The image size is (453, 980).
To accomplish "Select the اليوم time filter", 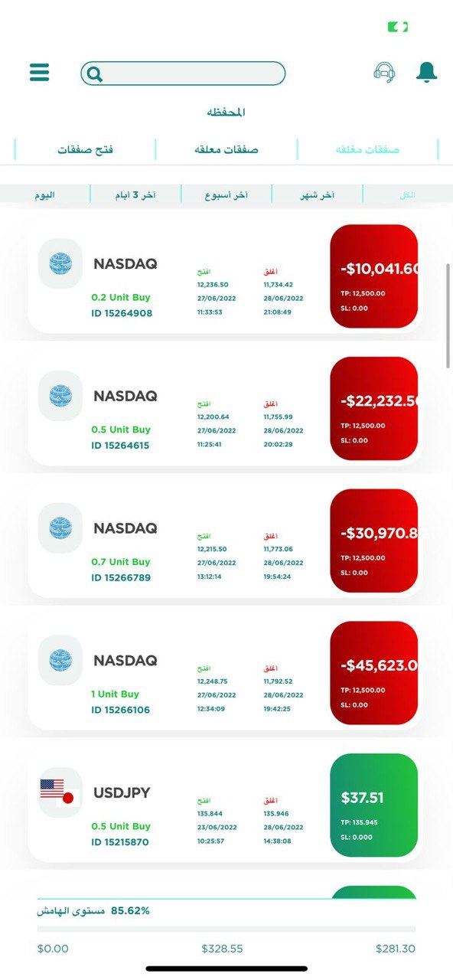I will pos(44,195).
